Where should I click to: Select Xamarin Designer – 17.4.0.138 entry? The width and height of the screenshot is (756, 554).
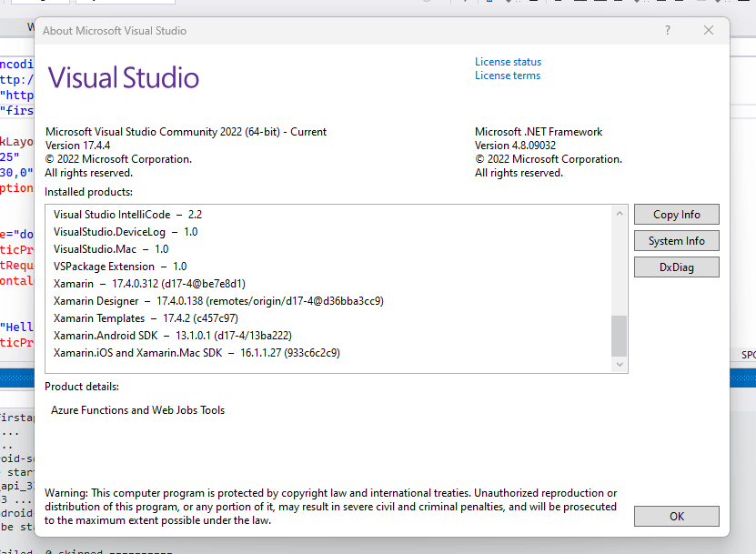[x=218, y=301]
